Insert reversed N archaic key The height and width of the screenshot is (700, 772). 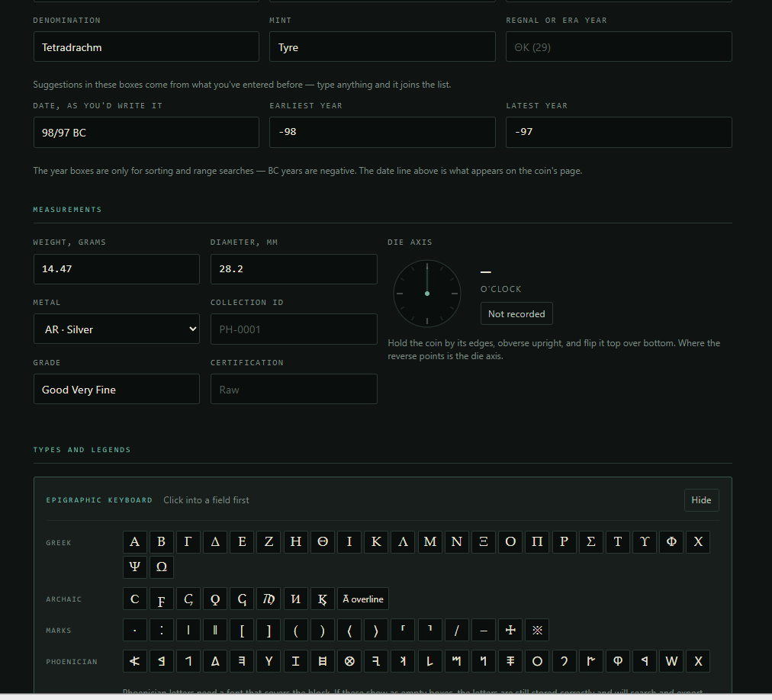(x=295, y=599)
